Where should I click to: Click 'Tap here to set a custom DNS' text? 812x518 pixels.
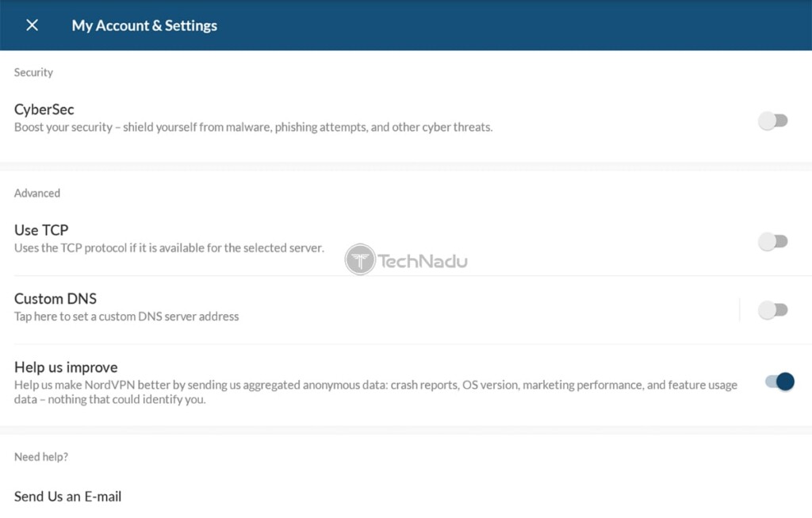[126, 316]
